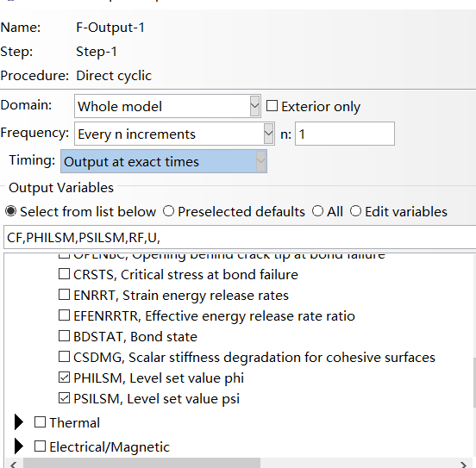Image resolution: width=476 pixels, height=468 pixels.
Task: Click the n increments input field
Action: 345,134
